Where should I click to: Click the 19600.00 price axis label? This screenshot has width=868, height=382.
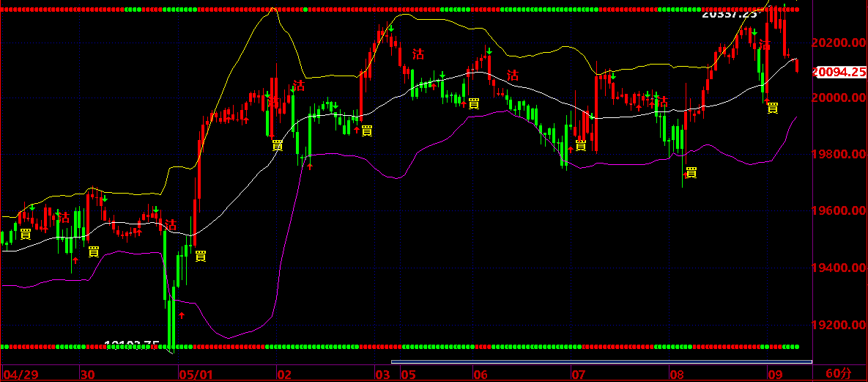839,210
